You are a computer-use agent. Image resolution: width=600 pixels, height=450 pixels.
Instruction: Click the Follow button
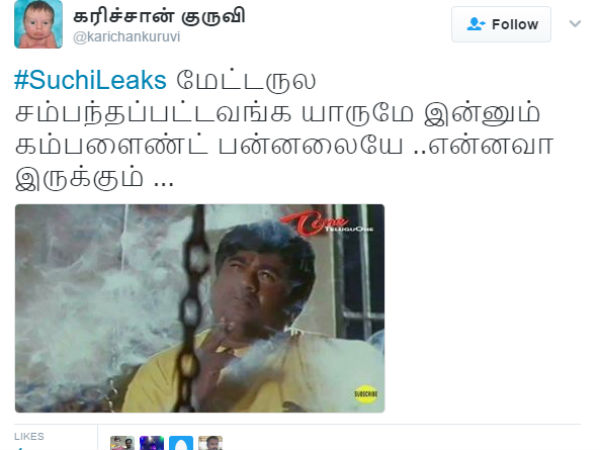point(501,24)
